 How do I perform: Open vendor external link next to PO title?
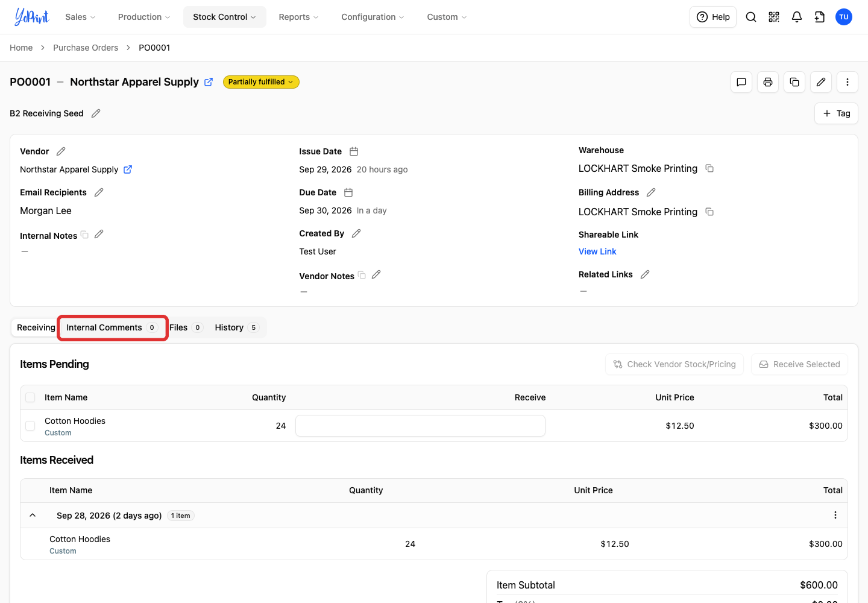(209, 82)
